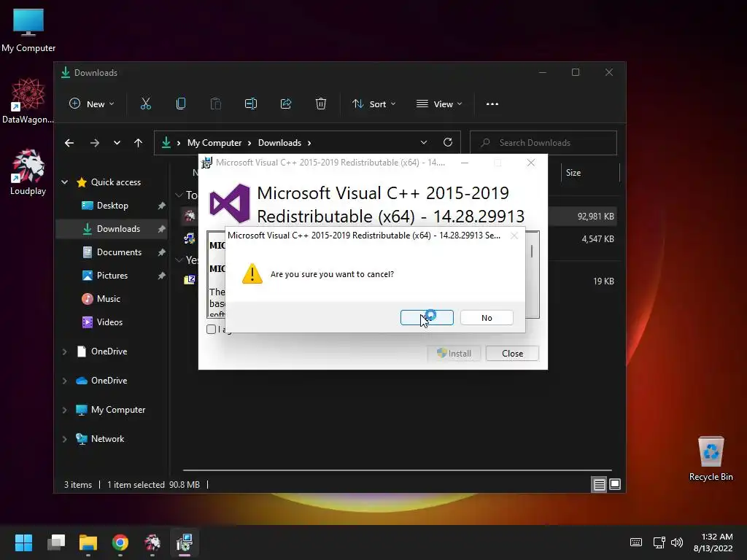Open the volume speaker tray icon

pos(676,542)
